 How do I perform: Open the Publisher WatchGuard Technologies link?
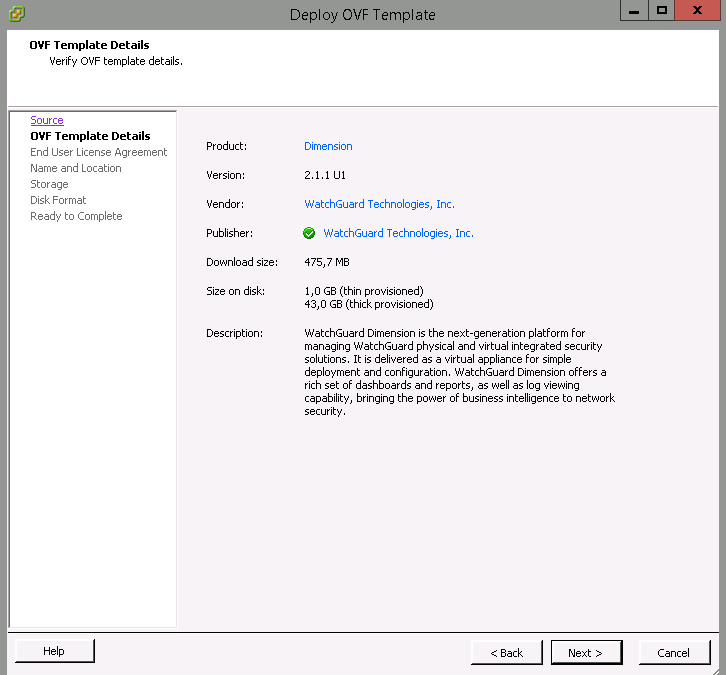[x=398, y=233]
